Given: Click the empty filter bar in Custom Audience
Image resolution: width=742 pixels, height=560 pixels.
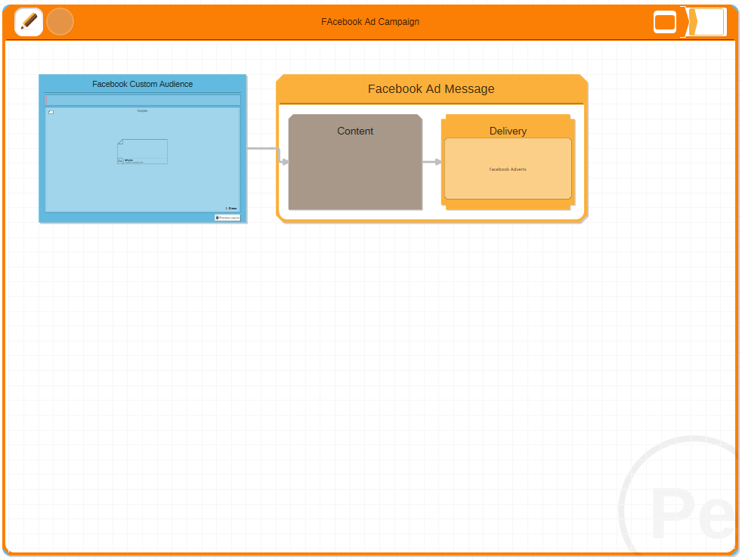Looking at the screenshot, I should click(143, 100).
